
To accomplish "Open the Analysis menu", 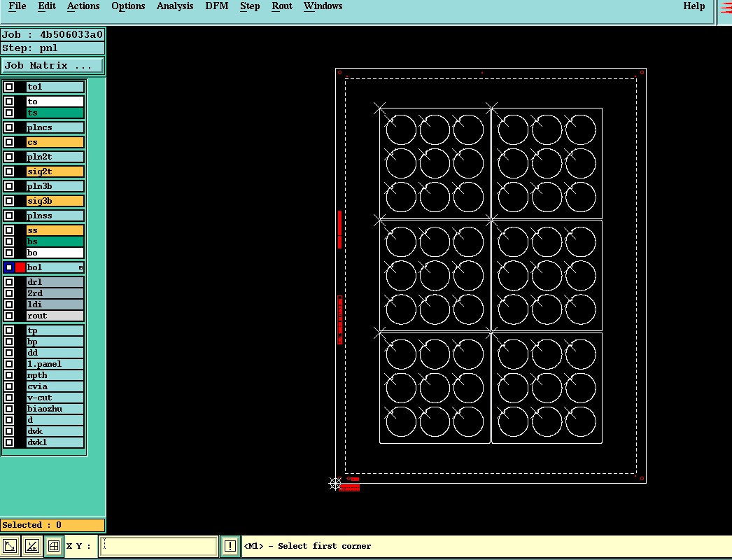I will pos(174,6).
